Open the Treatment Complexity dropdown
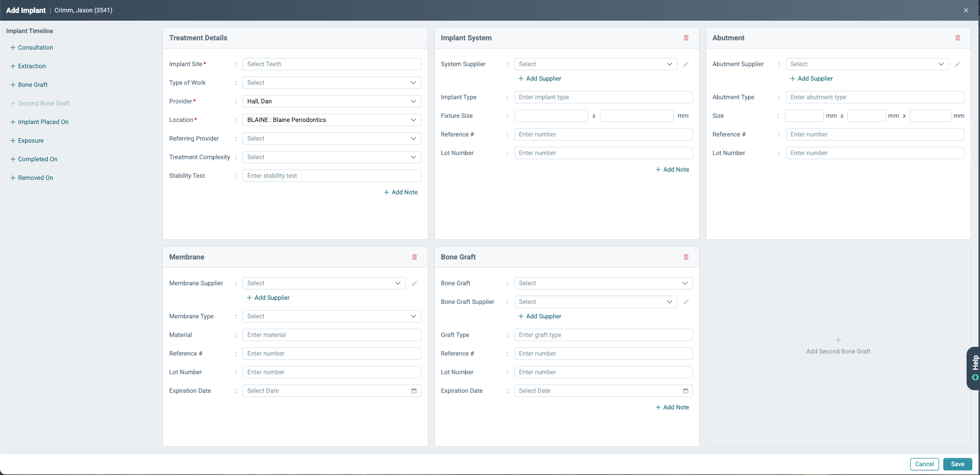 point(332,157)
